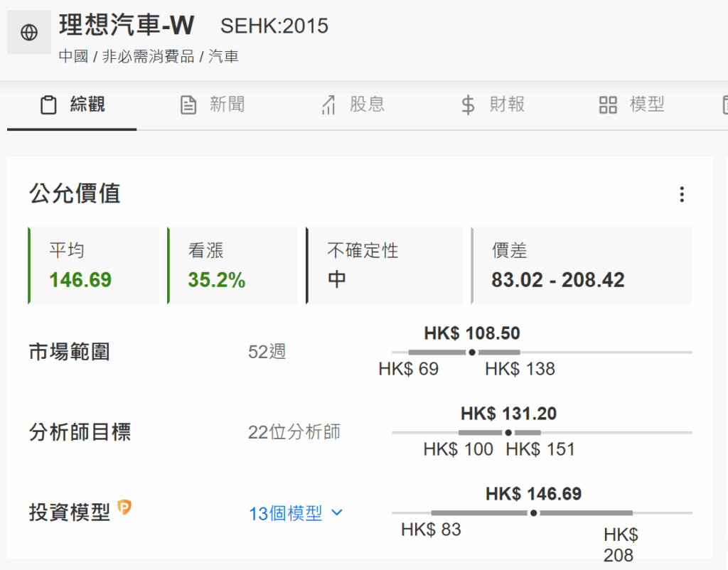Click the document icon on 新聞 tab
Viewport: 728px width, 570px height.
(188, 104)
